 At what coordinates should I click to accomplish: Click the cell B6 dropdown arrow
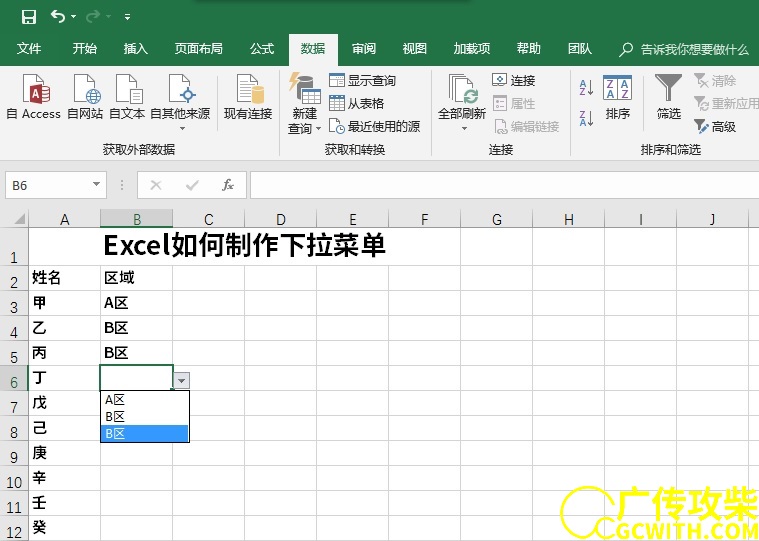tap(182, 381)
